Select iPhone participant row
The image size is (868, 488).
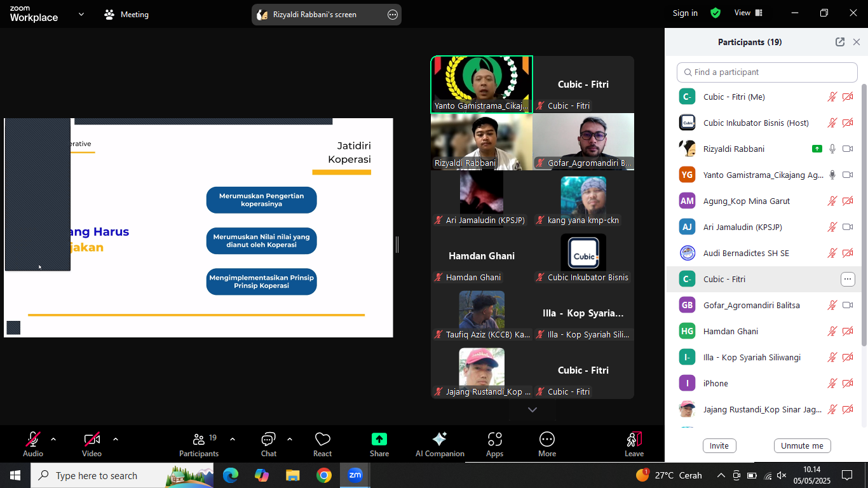point(764,383)
